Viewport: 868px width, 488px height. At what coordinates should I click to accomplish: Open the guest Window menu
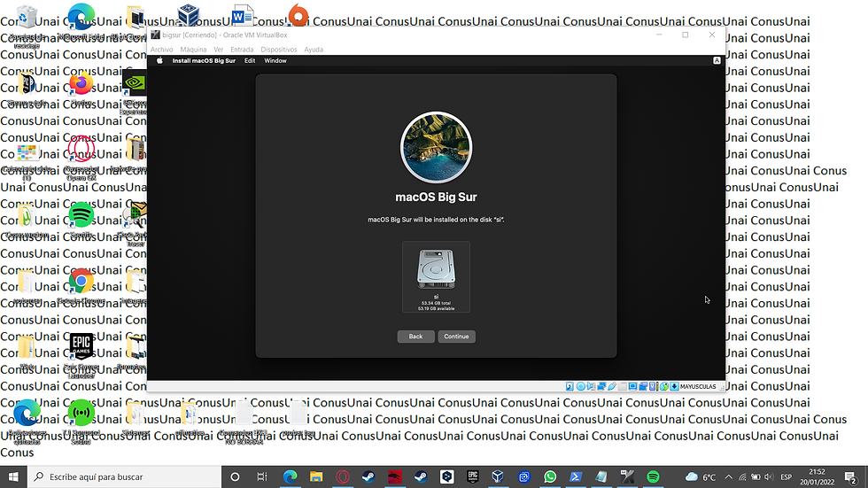[x=275, y=61]
